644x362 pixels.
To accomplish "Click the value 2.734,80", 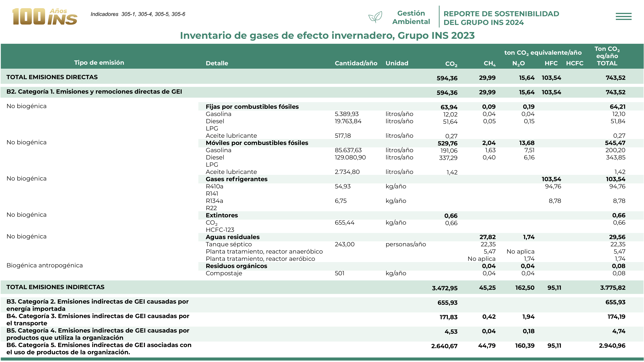I will pos(347,172).
